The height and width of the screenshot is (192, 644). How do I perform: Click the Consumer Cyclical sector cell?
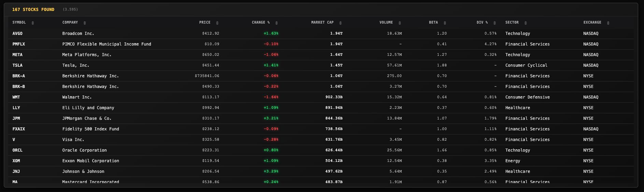526,65
